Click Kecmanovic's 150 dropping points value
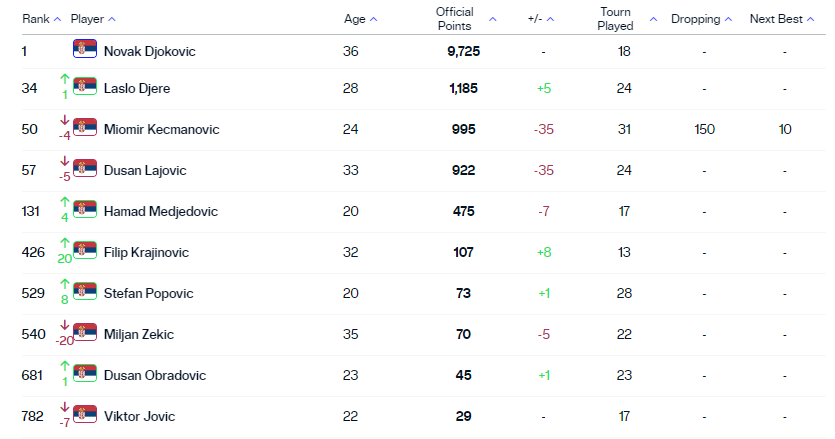 tap(704, 129)
